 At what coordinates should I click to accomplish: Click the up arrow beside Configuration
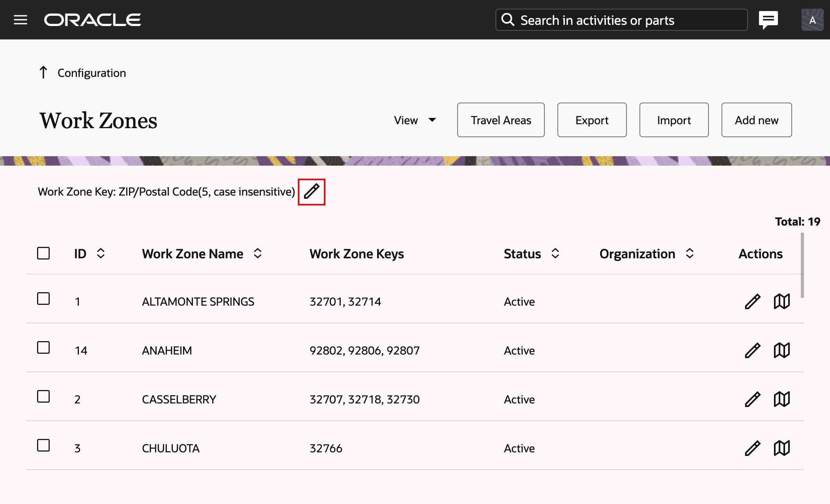coord(43,73)
